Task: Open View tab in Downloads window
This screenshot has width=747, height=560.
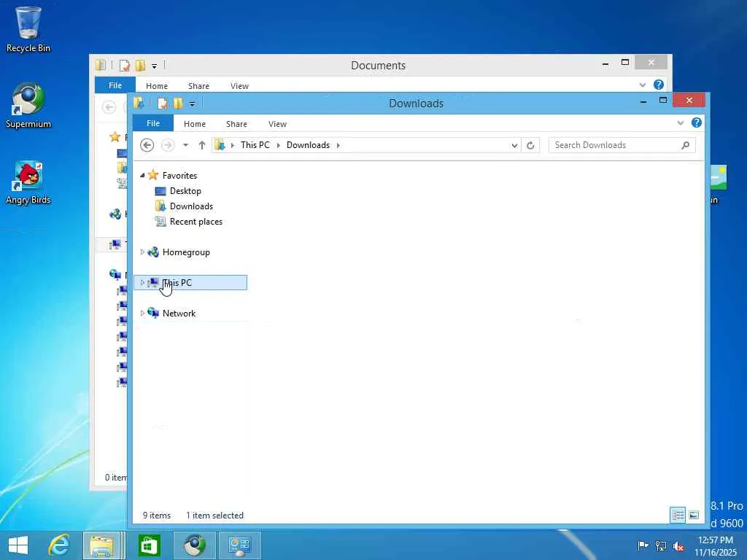Action: pyautogui.click(x=277, y=124)
